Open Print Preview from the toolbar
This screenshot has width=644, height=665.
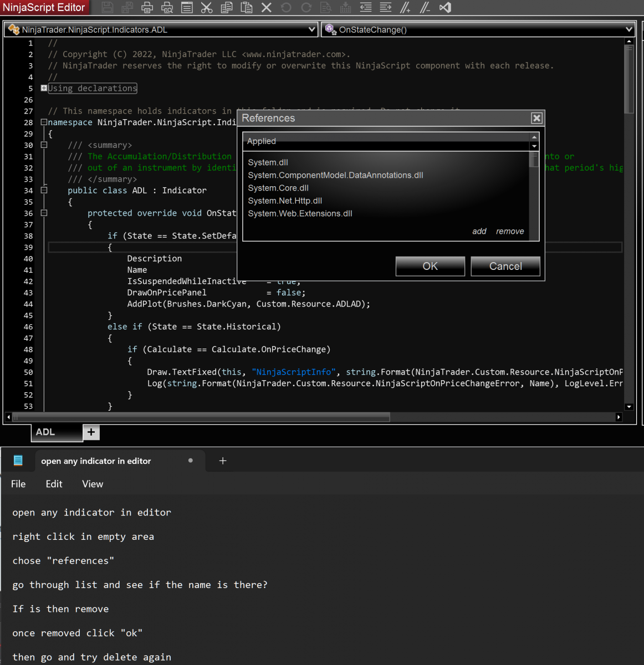[x=167, y=8]
